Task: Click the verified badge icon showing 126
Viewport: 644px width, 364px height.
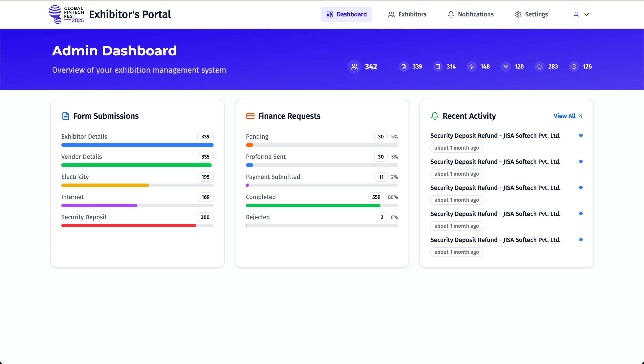Action: click(574, 67)
